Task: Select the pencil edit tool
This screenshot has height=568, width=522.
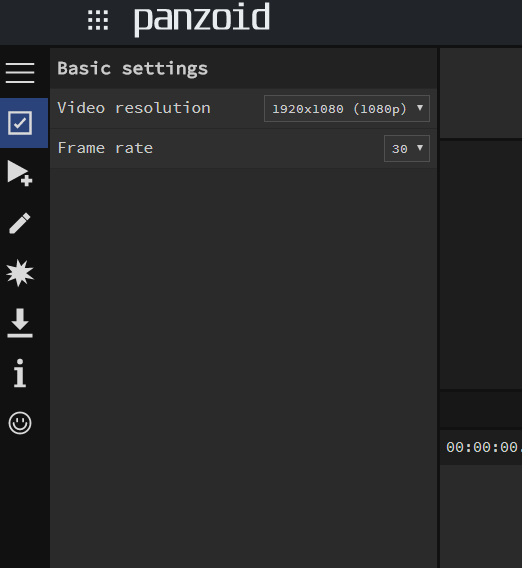Action: pos(20,223)
